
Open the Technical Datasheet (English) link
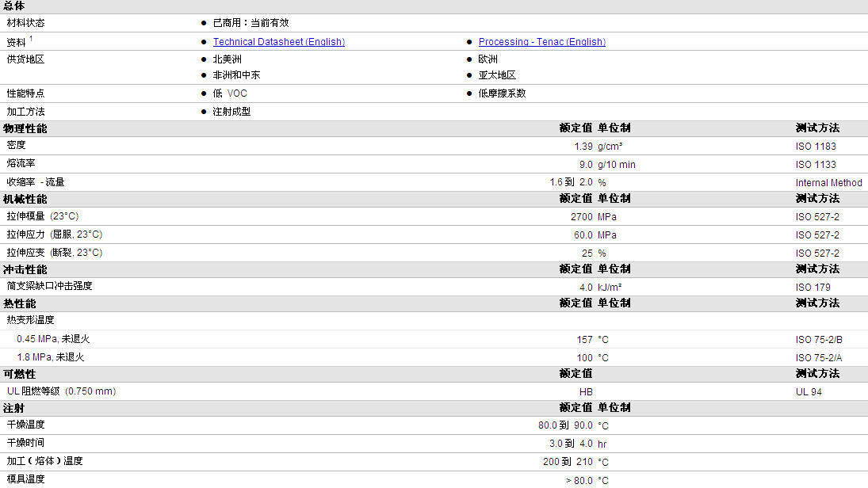coord(278,41)
